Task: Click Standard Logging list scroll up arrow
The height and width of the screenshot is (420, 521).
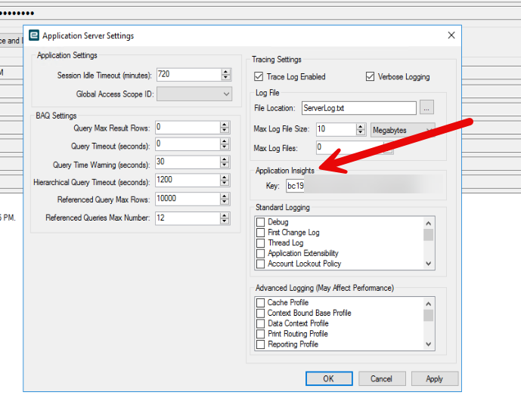Action: (x=428, y=223)
